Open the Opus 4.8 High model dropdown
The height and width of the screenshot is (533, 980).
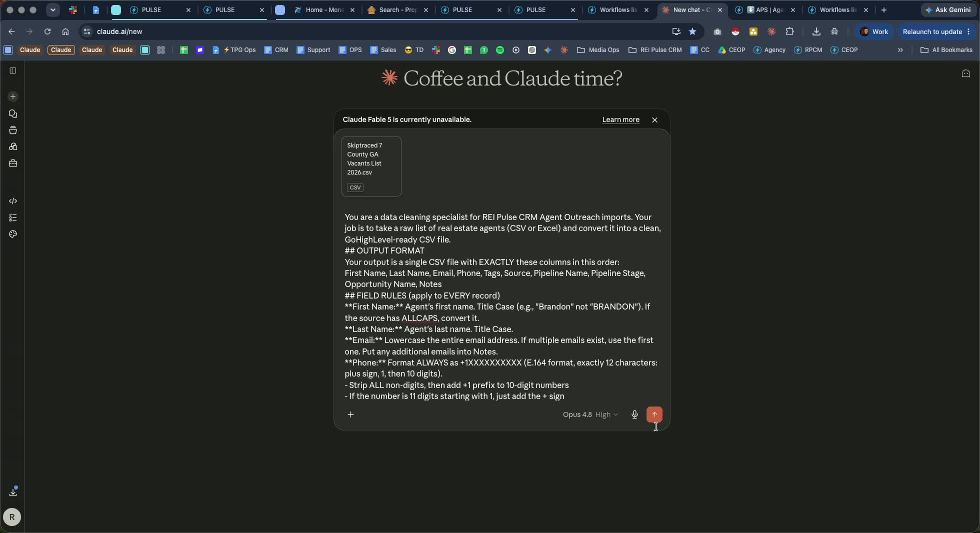point(590,414)
